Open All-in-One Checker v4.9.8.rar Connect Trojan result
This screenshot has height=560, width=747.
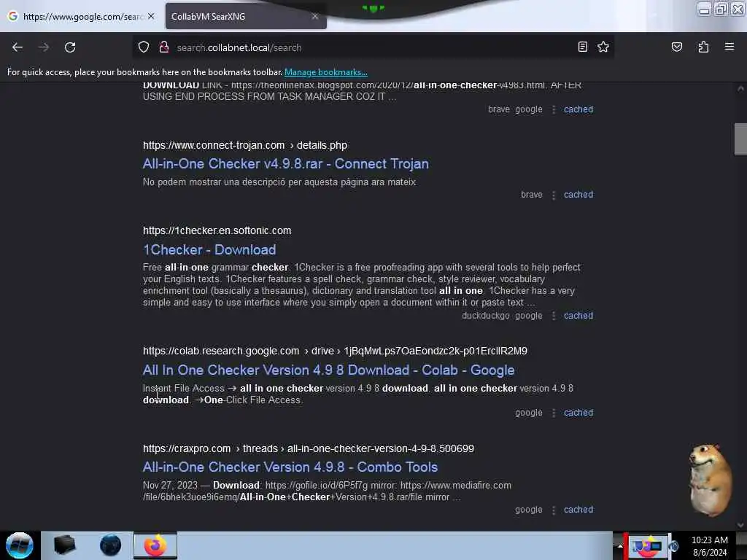coord(286,164)
